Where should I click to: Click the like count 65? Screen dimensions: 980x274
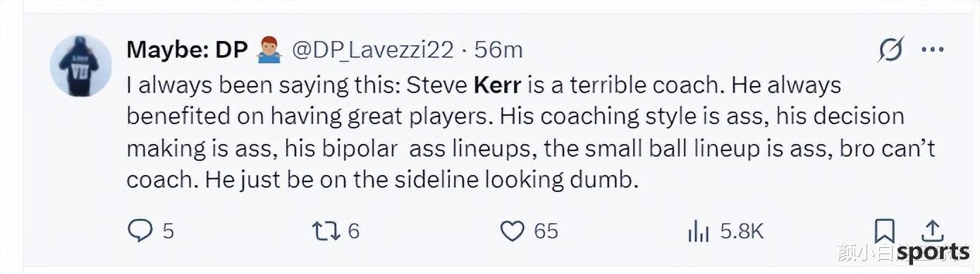[x=546, y=231]
